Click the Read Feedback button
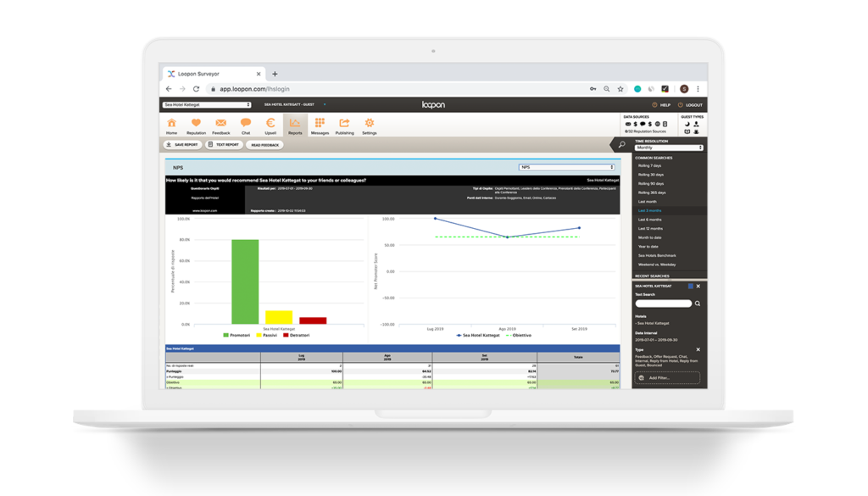 [x=264, y=145]
